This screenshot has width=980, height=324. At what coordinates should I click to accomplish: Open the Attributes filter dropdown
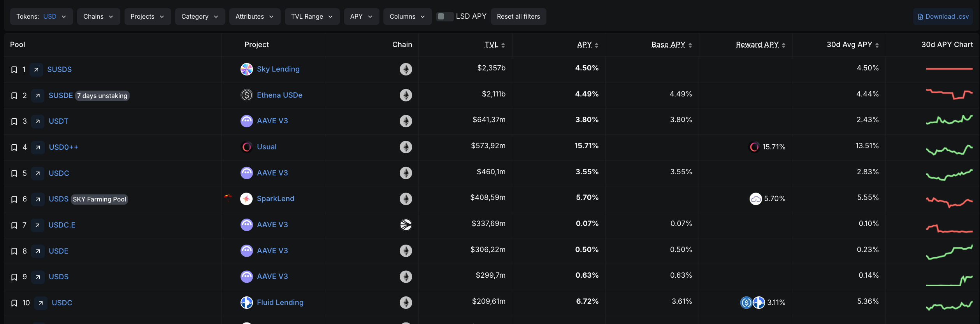255,16
